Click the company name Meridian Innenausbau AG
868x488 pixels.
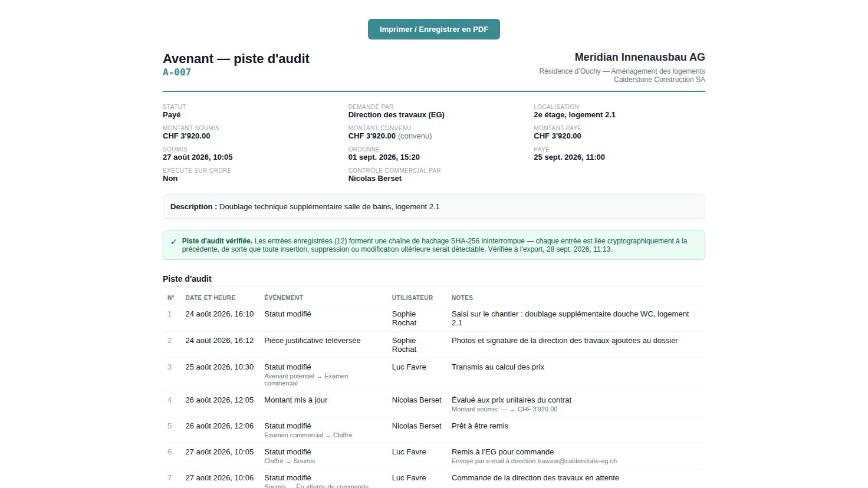click(x=640, y=57)
